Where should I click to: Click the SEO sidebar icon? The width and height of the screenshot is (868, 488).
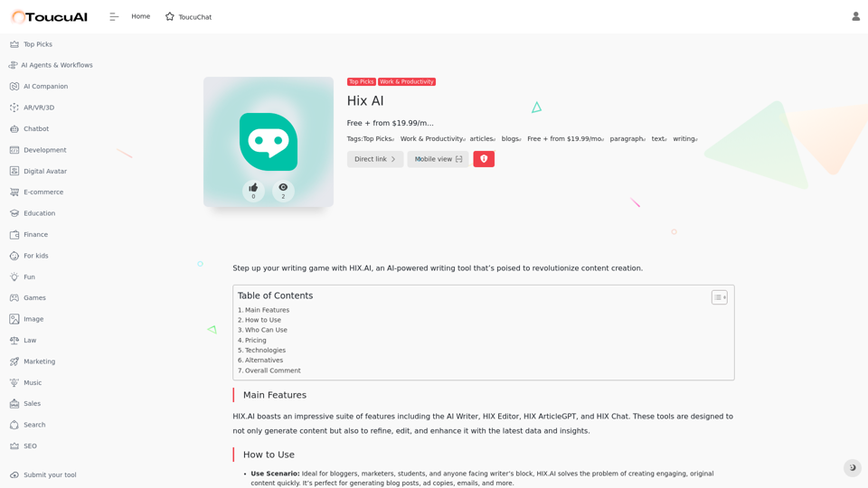[14, 446]
